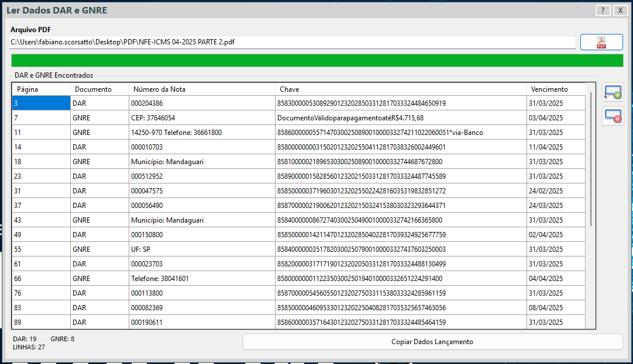This screenshot has width=633, height=364.
Task: Click the Documento column header
Action: [99, 89]
